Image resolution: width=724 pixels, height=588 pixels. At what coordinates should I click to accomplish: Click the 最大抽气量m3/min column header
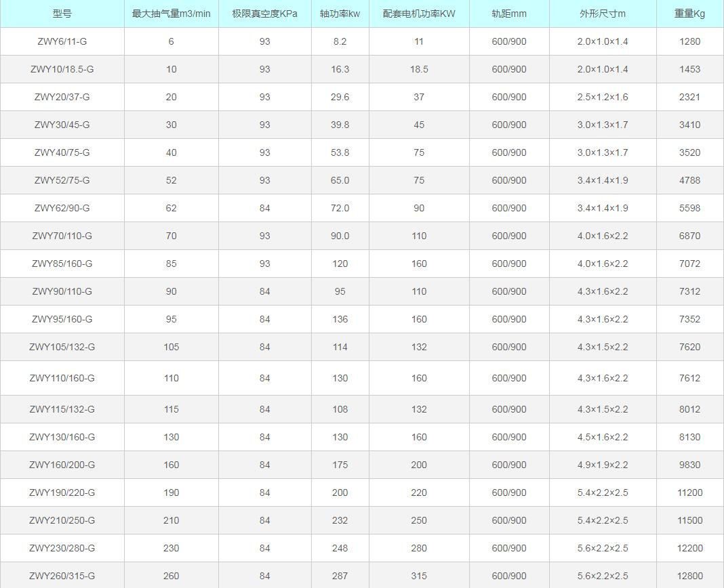click(171, 14)
